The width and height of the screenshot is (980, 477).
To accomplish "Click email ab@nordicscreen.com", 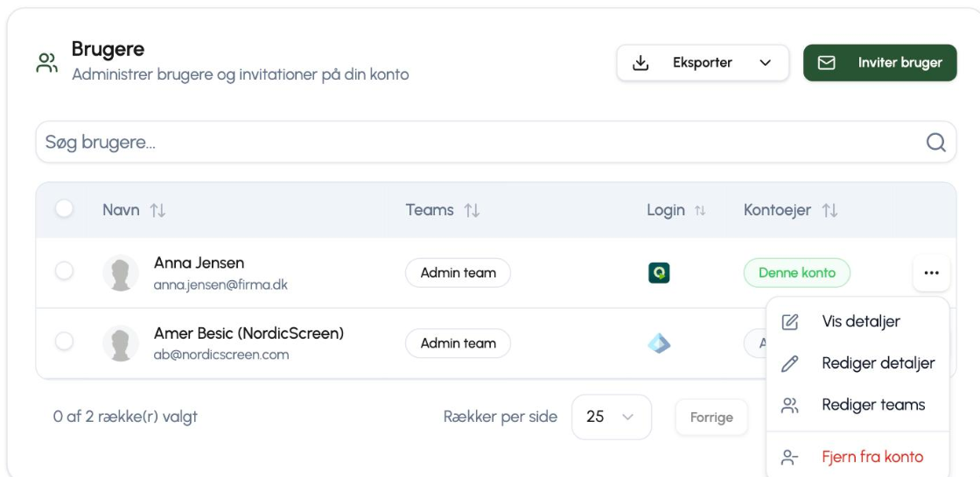I will pos(221,355).
